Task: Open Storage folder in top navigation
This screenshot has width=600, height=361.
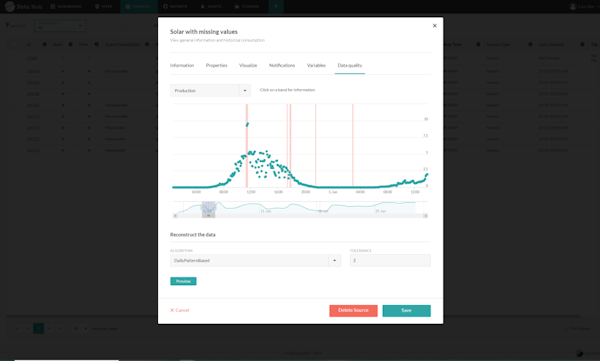Action: [x=247, y=7]
